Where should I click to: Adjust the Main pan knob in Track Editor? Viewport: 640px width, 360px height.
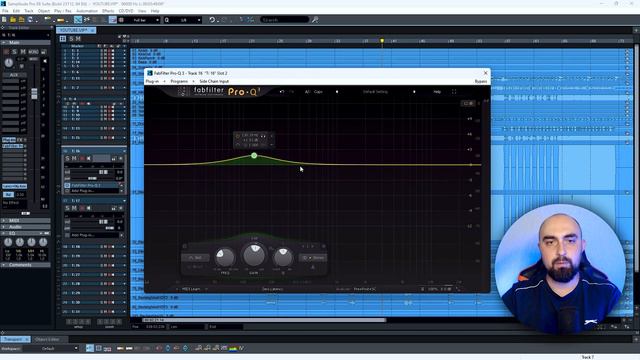pyautogui.click(x=8, y=63)
